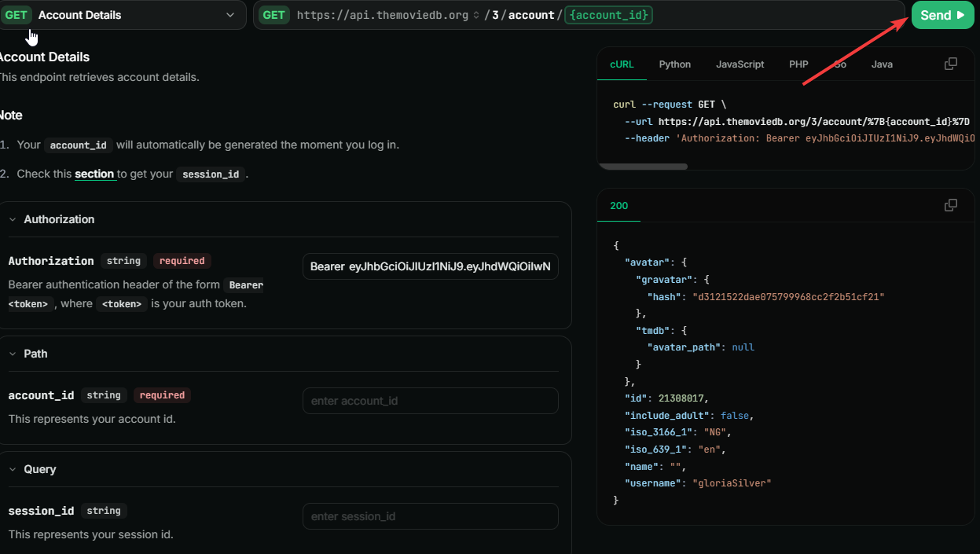Focus the enter session_id input field

430,516
